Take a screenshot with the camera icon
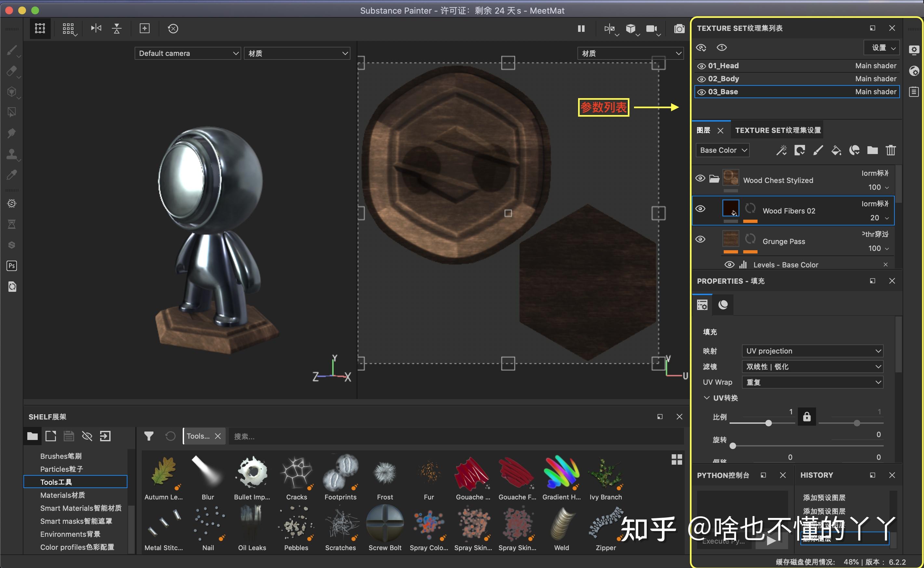924x568 pixels. click(x=679, y=29)
